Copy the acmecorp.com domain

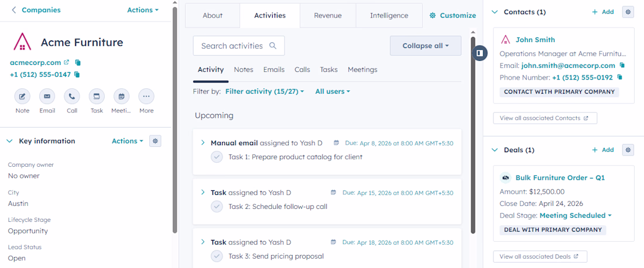78,62
